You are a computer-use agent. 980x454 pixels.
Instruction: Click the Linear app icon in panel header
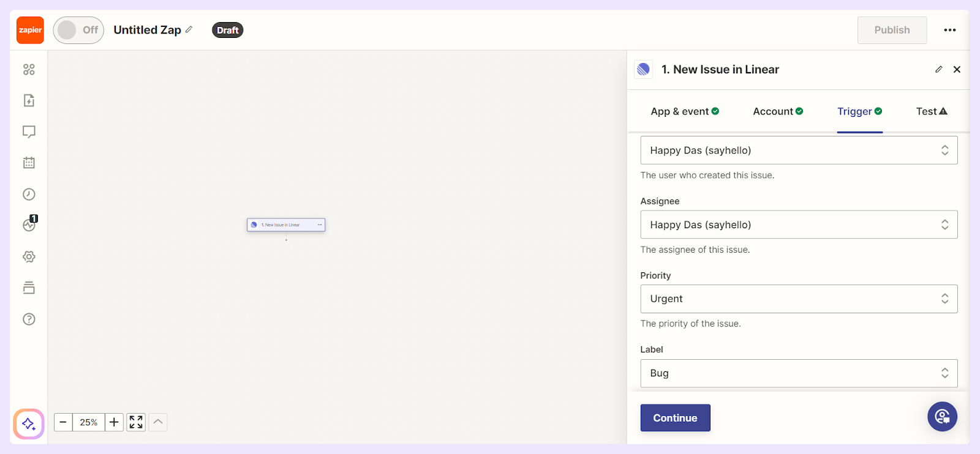643,69
